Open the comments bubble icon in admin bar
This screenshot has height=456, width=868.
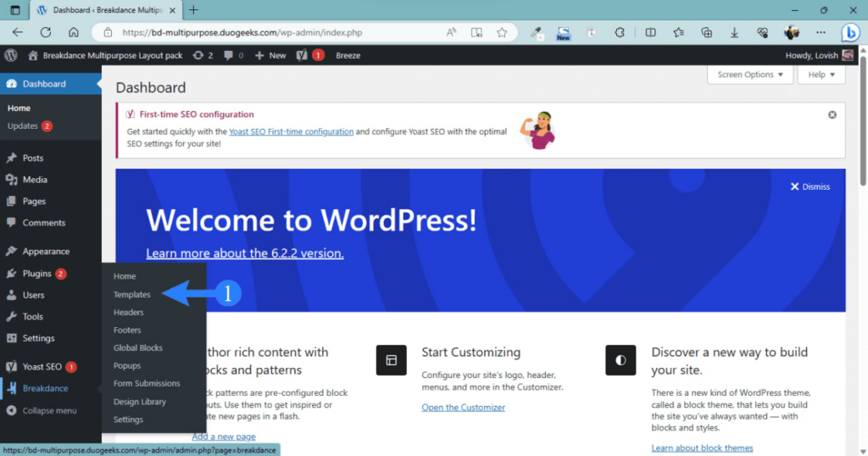(234, 55)
